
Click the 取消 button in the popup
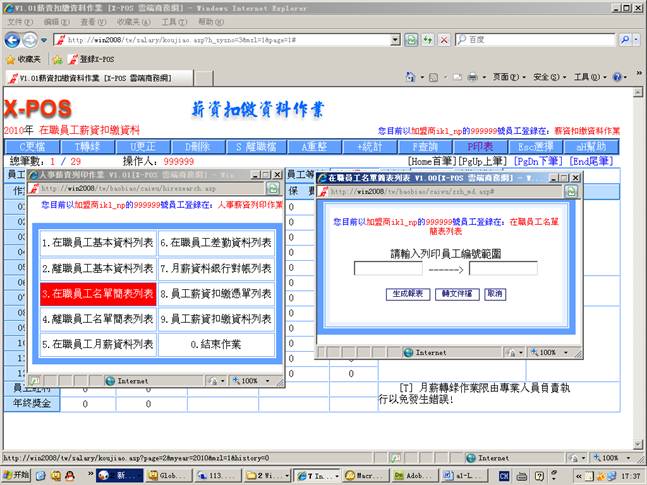click(495, 294)
